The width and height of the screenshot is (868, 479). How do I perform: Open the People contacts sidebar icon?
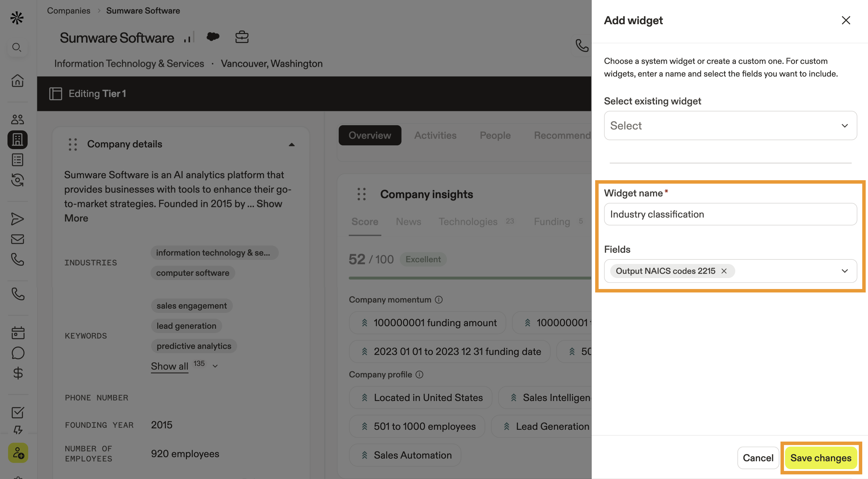click(x=18, y=119)
